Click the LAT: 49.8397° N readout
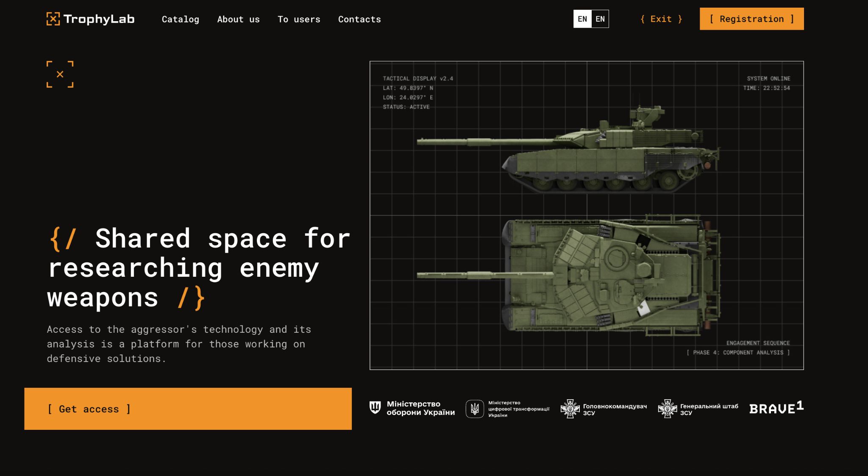 [408, 88]
